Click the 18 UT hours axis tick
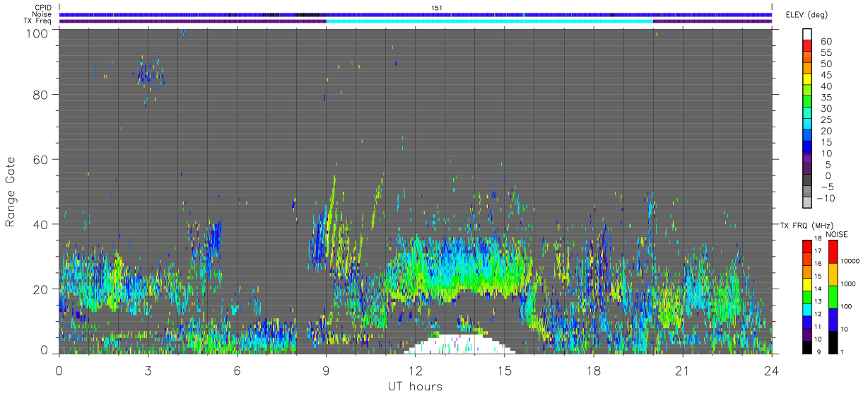The height and width of the screenshot is (401, 868). 594,371
